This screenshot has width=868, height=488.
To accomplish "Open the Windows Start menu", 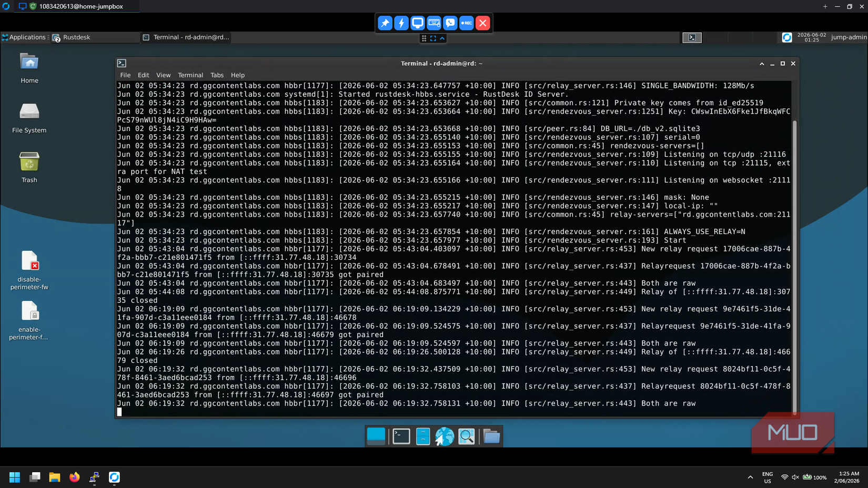I will coord(15,477).
